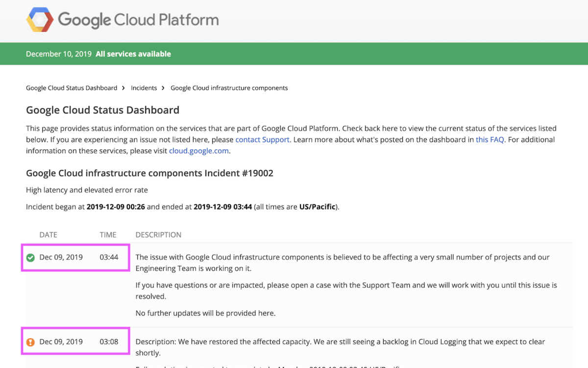Go to the Incidents breadcrumb
This screenshot has height=368, width=588.
[144, 88]
